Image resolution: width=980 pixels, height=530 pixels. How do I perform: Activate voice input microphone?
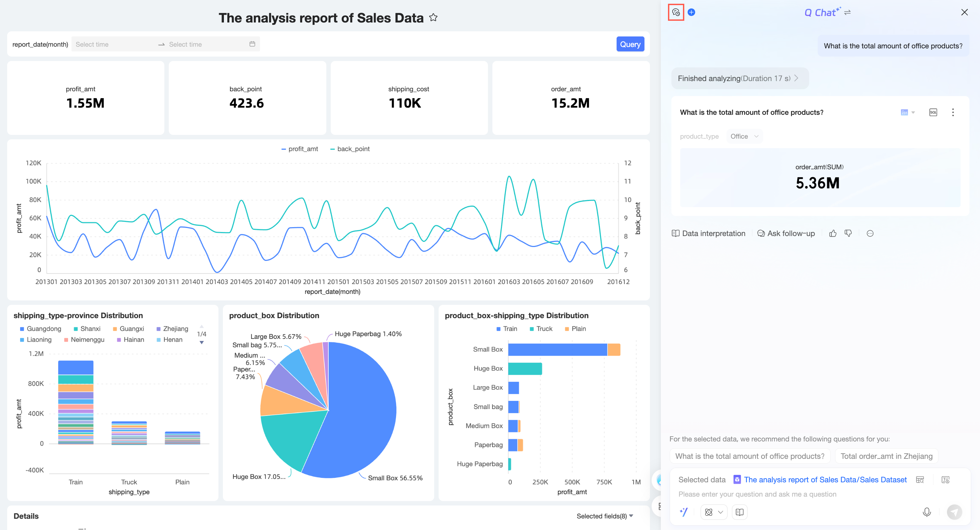coord(927,512)
